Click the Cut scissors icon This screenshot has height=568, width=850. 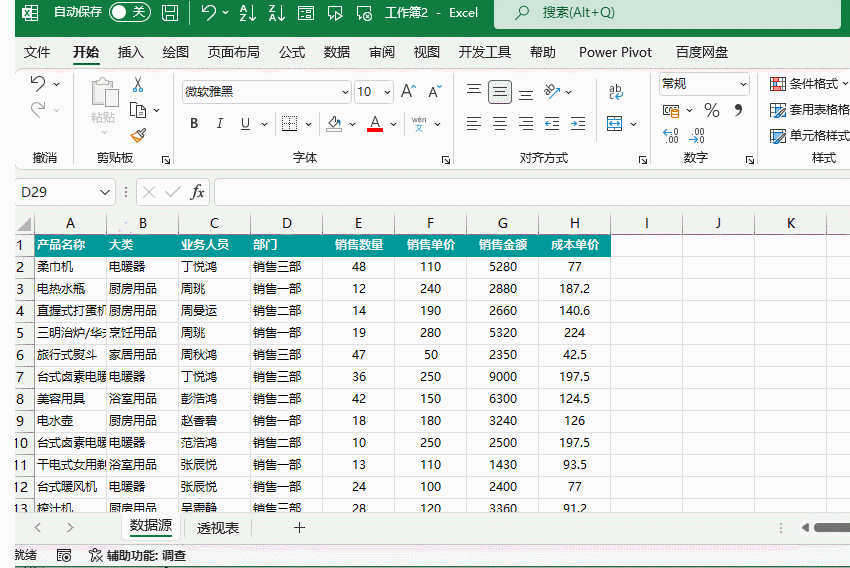pos(138,85)
